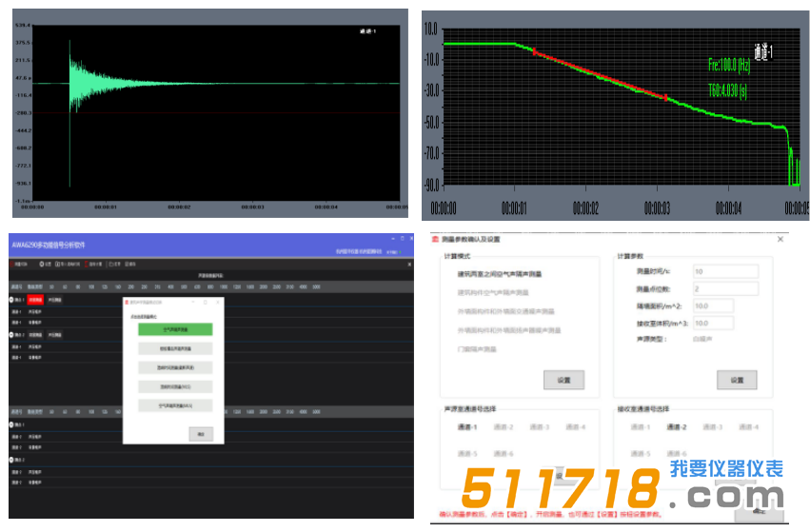Close the small measurement mode popup window
The image size is (810, 532).
[x=218, y=303]
